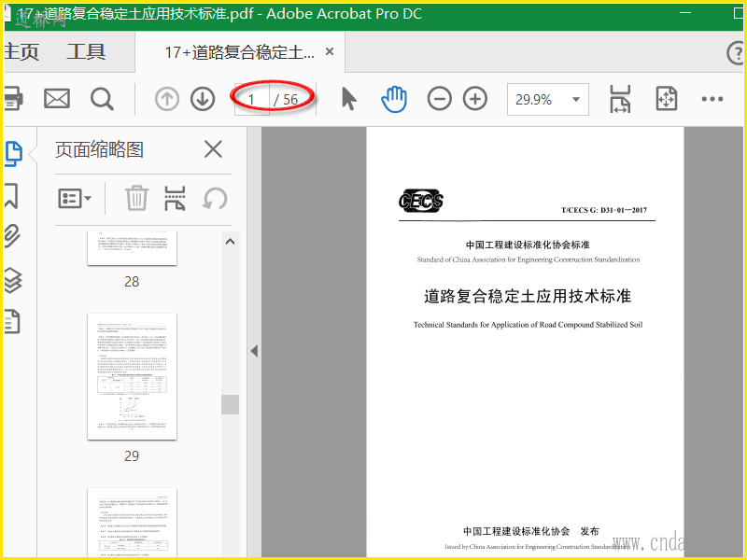Open the document content panel icon
The image size is (747, 560).
tap(12, 321)
